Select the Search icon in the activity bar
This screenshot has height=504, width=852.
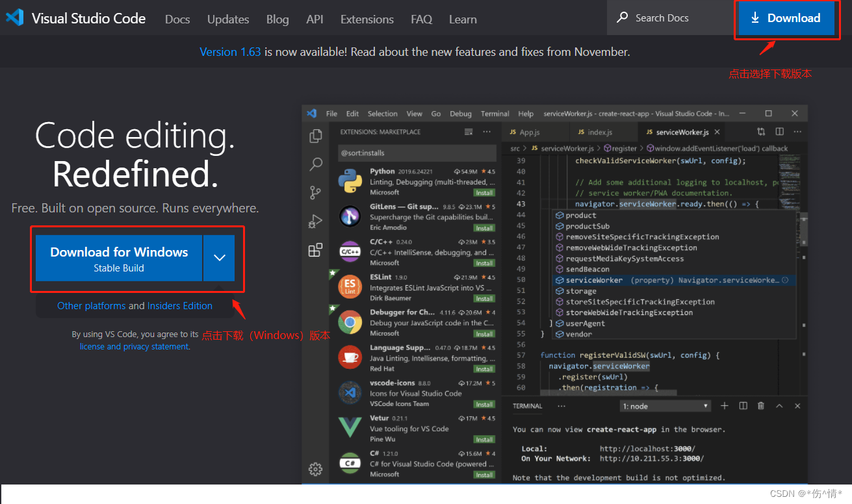tap(316, 164)
